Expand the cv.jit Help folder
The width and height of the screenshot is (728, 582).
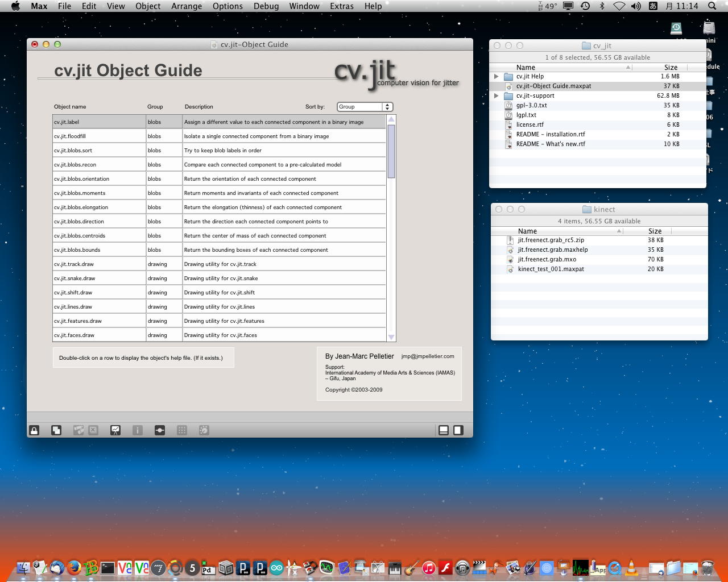pyautogui.click(x=497, y=76)
